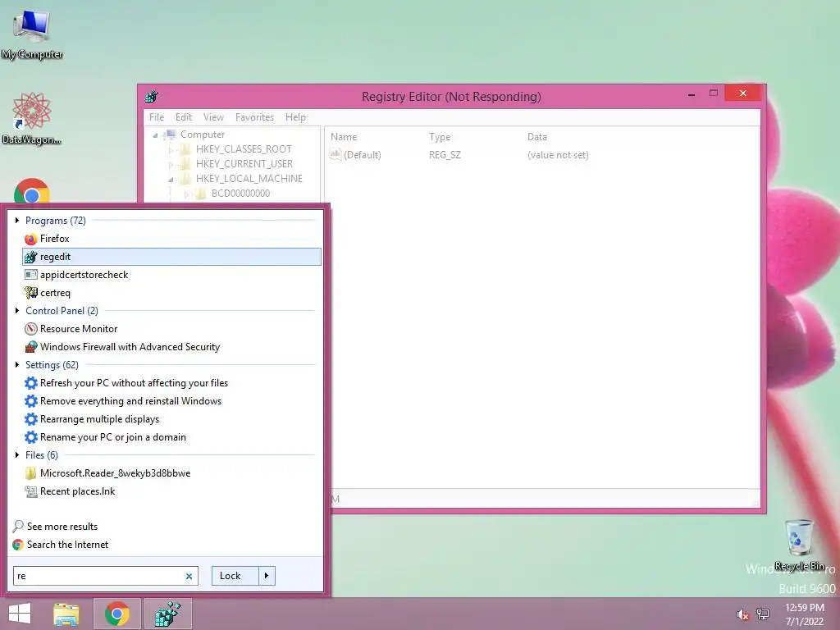
Task: Click gear icon for Rearrange multiple displays
Action: pyautogui.click(x=31, y=419)
